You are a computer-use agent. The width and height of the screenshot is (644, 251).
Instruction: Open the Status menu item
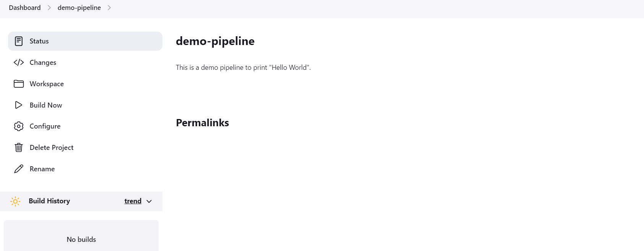(x=85, y=41)
